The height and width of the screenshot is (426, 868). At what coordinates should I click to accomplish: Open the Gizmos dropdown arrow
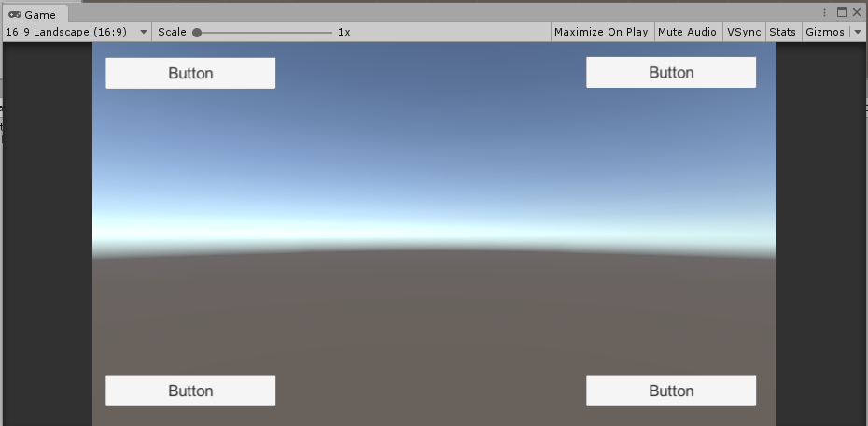[x=858, y=32]
